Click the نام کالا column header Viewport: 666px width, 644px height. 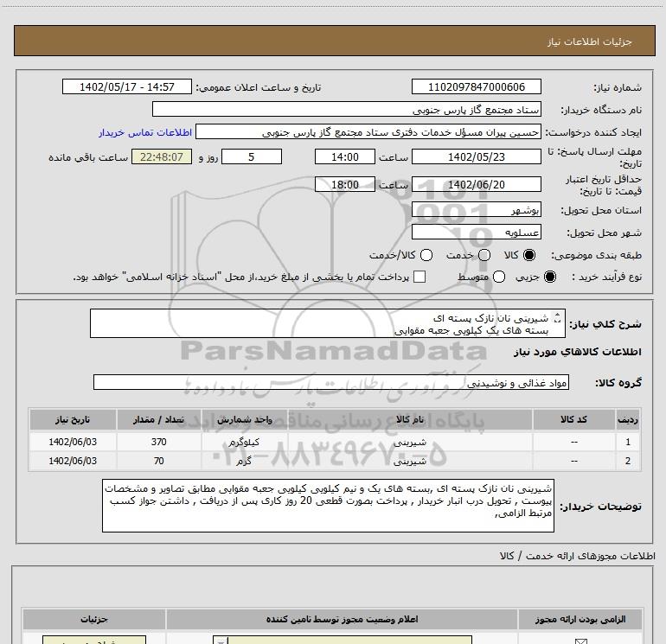pyautogui.click(x=410, y=419)
